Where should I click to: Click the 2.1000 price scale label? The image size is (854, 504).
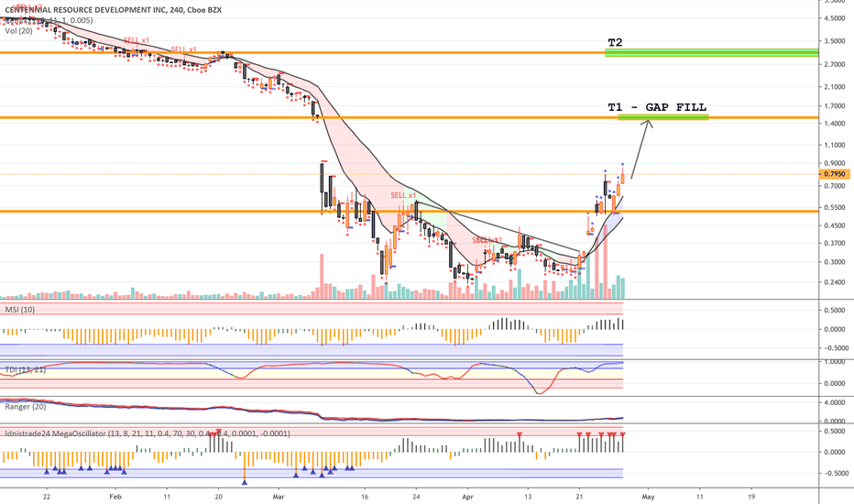[x=835, y=87]
